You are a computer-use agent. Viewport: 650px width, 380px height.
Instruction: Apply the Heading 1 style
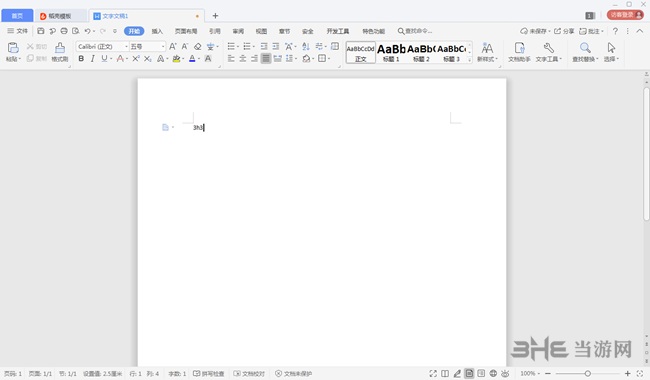coord(391,52)
